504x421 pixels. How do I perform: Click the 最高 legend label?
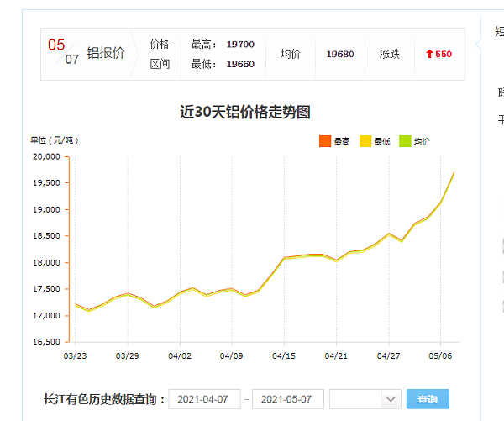pos(342,141)
